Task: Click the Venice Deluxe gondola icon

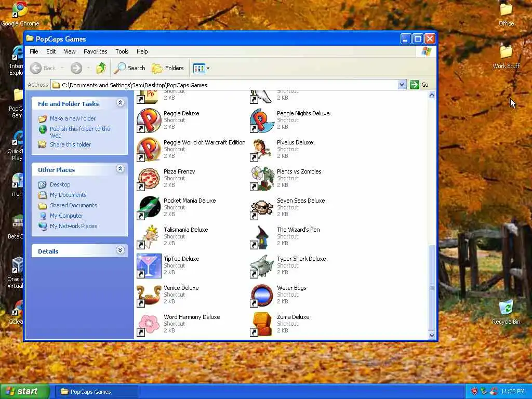Action: pyautogui.click(x=149, y=295)
